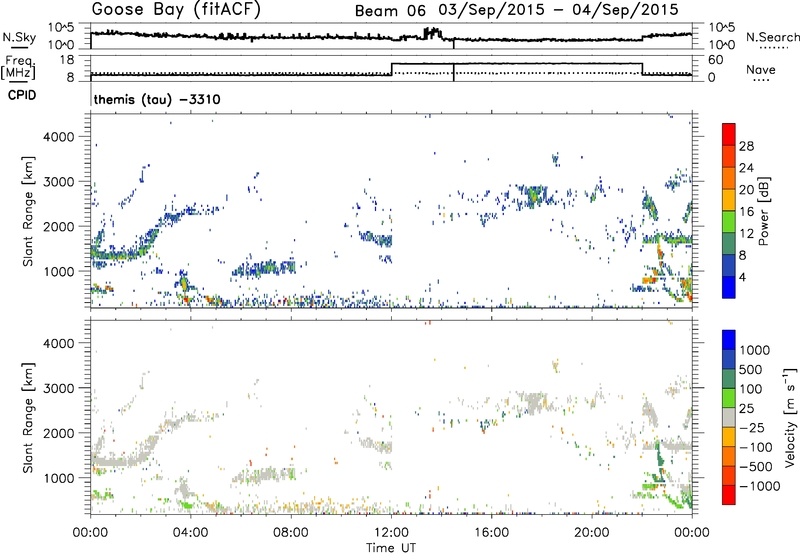Click the "-25" label on velocity colorbar
This screenshot has height=554, width=800.
click(x=752, y=428)
